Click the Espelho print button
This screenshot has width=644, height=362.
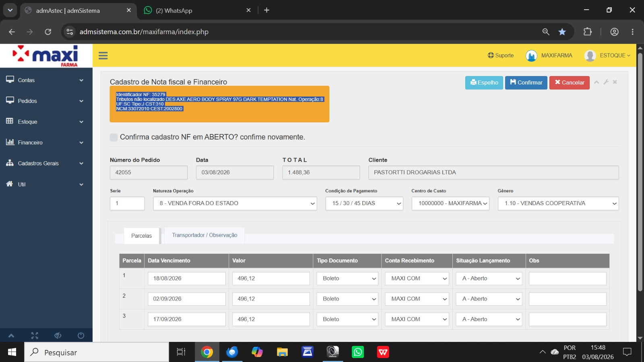pyautogui.click(x=484, y=82)
